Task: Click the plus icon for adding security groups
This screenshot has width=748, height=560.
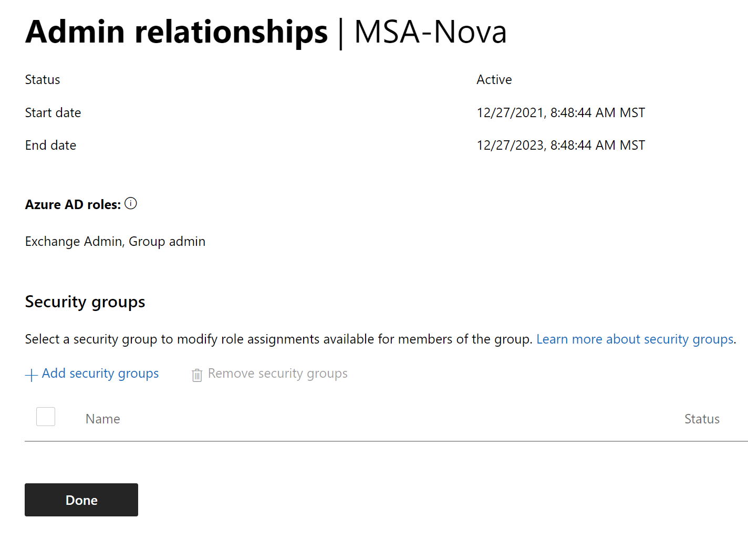Action: (x=32, y=375)
